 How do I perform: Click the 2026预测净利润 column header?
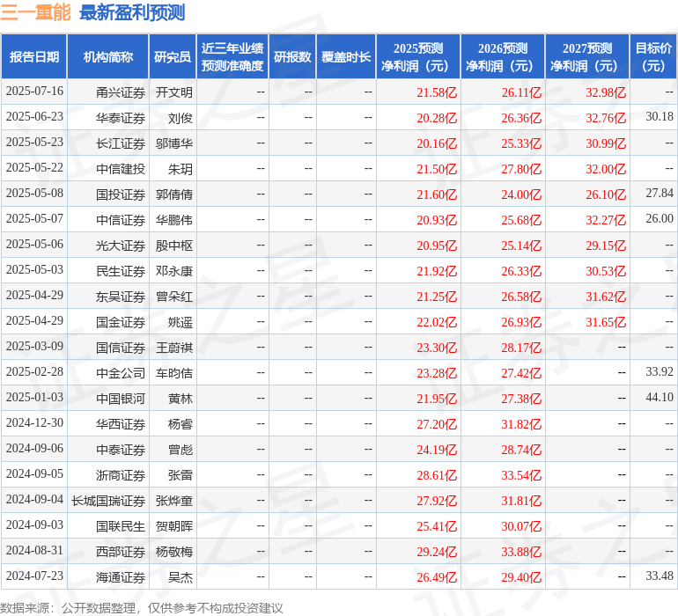(503, 57)
